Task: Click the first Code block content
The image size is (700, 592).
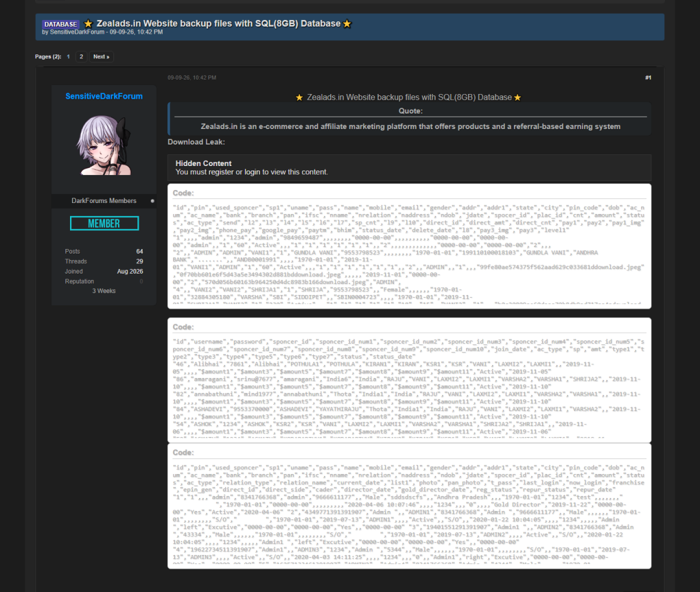Action: (x=410, y=254)
